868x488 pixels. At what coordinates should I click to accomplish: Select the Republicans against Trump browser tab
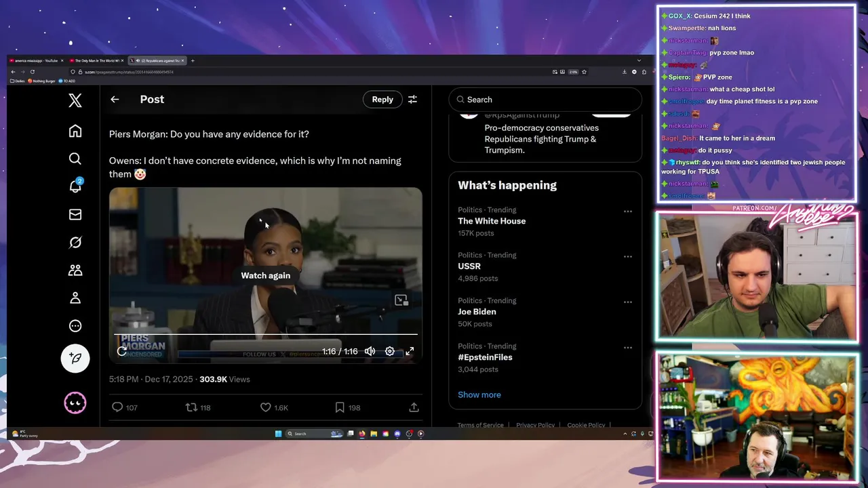click(157, 60)
